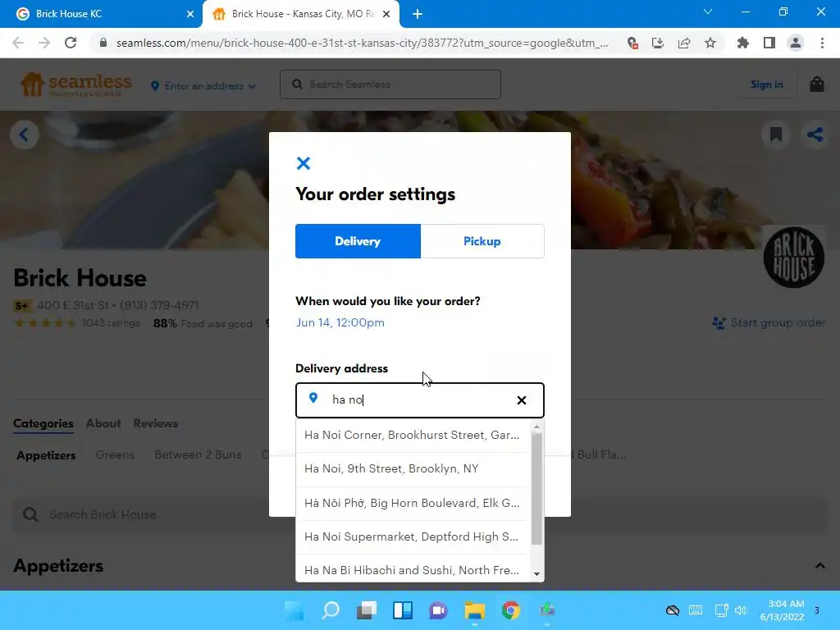Open the tab search chevron

pyautogui.click(x=708, y=11)
